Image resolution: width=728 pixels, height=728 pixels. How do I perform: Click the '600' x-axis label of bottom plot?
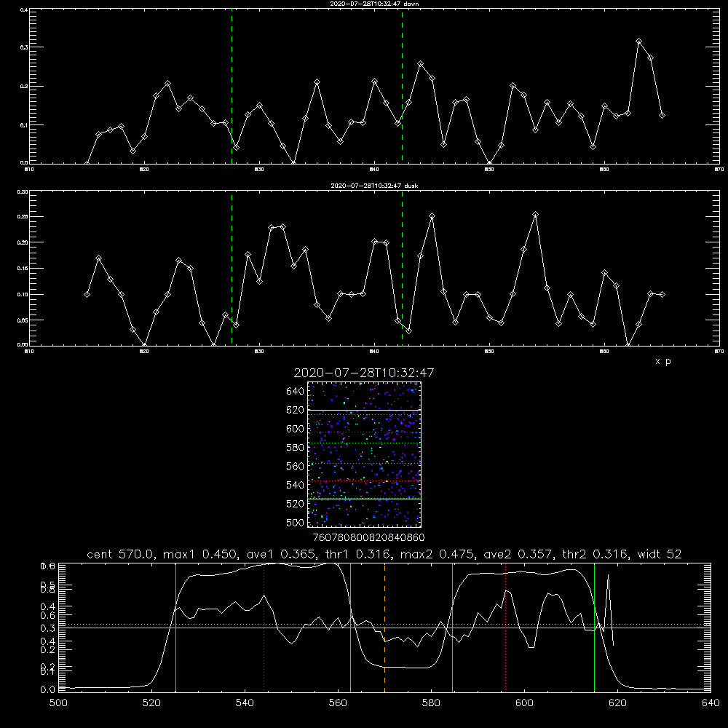point(524,703)
